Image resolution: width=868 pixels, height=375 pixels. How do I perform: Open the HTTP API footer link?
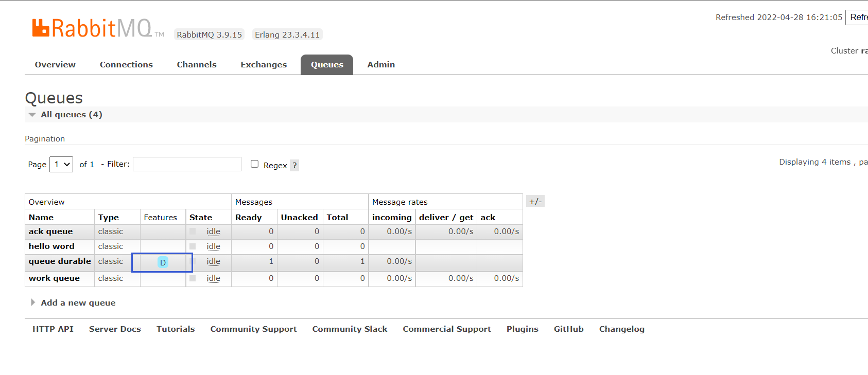tap(53, 329)
